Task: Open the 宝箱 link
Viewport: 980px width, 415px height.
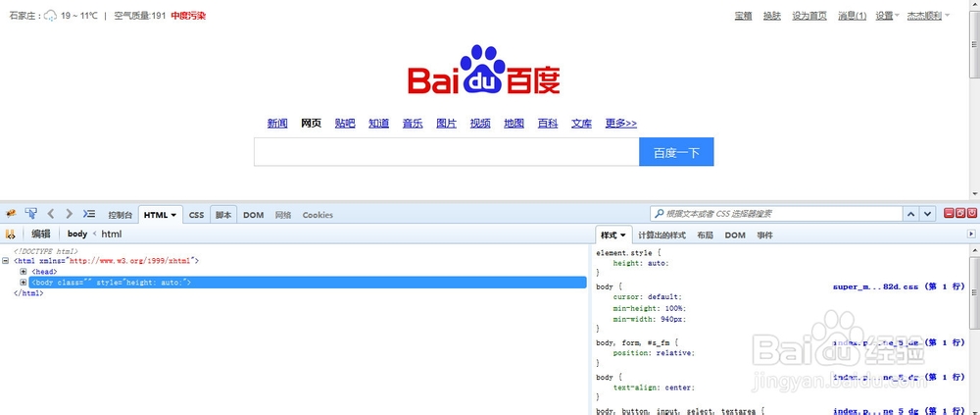Action: coord(743,17)
